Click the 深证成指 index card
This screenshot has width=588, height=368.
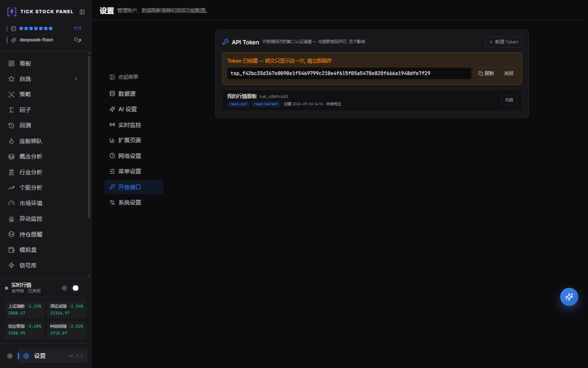pos(67,310)
